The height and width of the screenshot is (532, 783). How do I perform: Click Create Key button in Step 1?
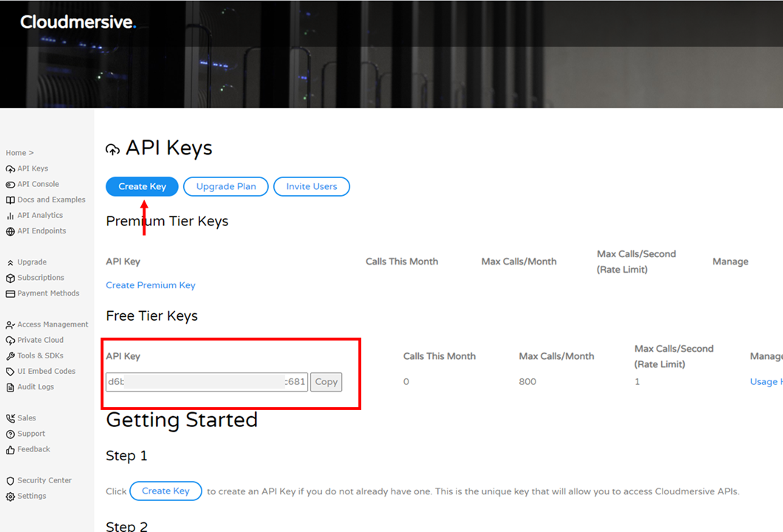point(165,491)
